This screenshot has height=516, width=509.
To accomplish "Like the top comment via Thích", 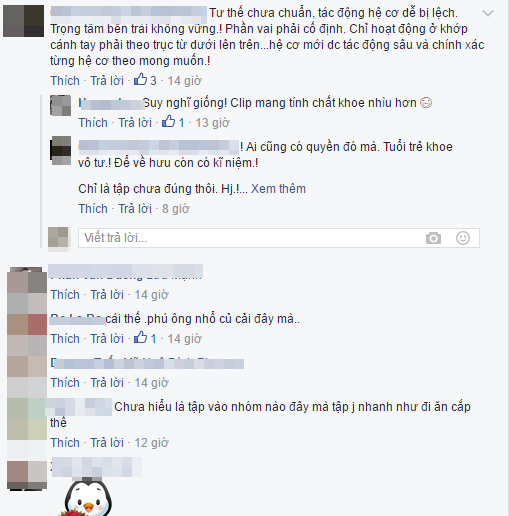I will tap(65, 80).
